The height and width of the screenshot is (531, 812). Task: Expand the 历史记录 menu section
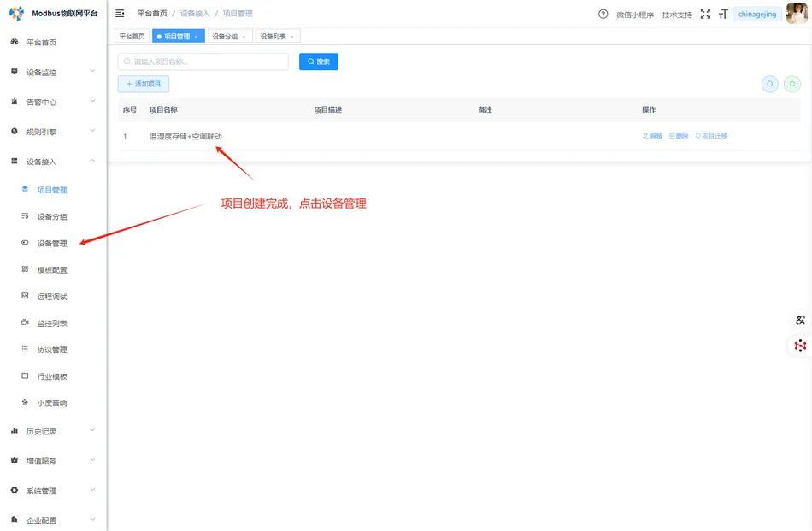(x=40, y=430)
